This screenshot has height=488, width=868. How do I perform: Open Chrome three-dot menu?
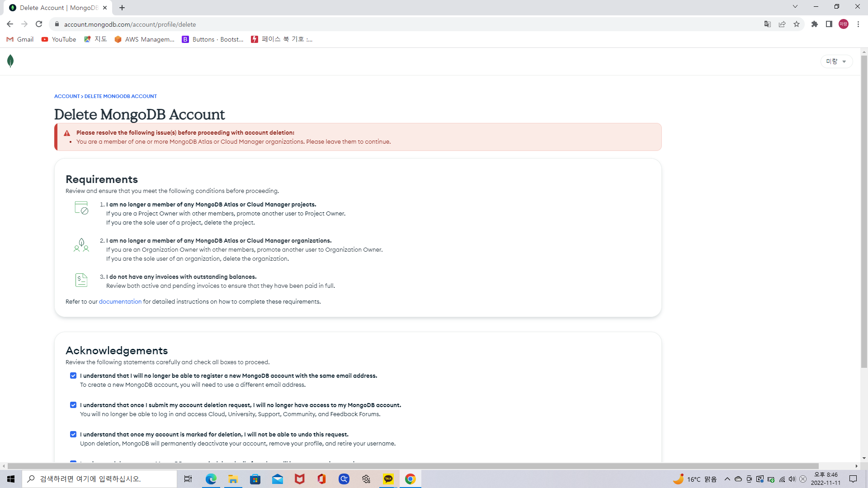[858, 24]
